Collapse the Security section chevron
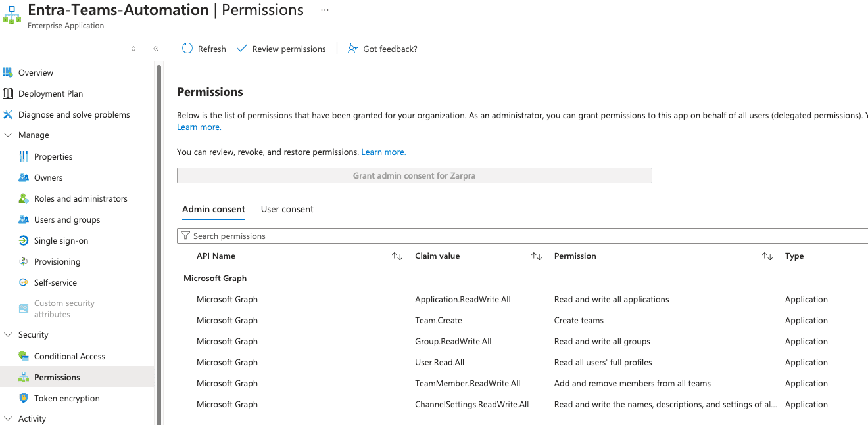This screenshot has height=425, width=868. pyautogui.click(x=8, y=335)
